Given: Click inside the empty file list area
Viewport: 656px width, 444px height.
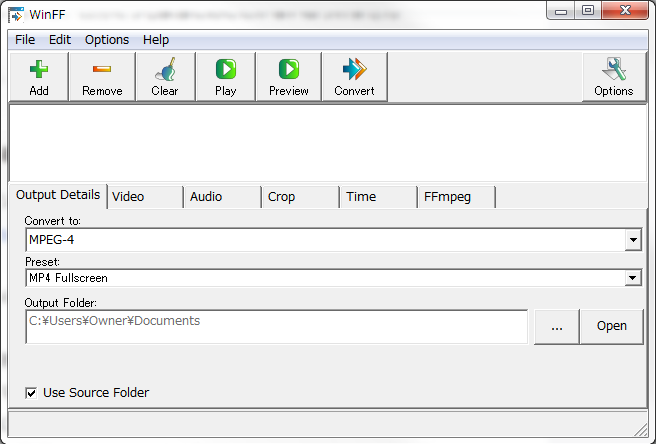Looking at the screenshot, I should [x=328, y=143].
